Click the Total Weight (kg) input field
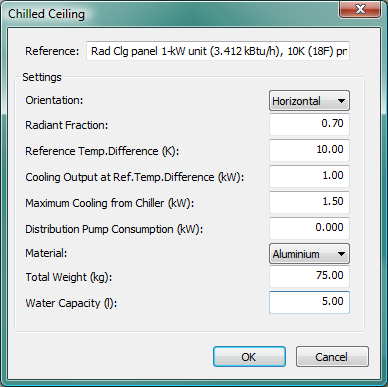 pyautogui.click(x=309, y=276)
